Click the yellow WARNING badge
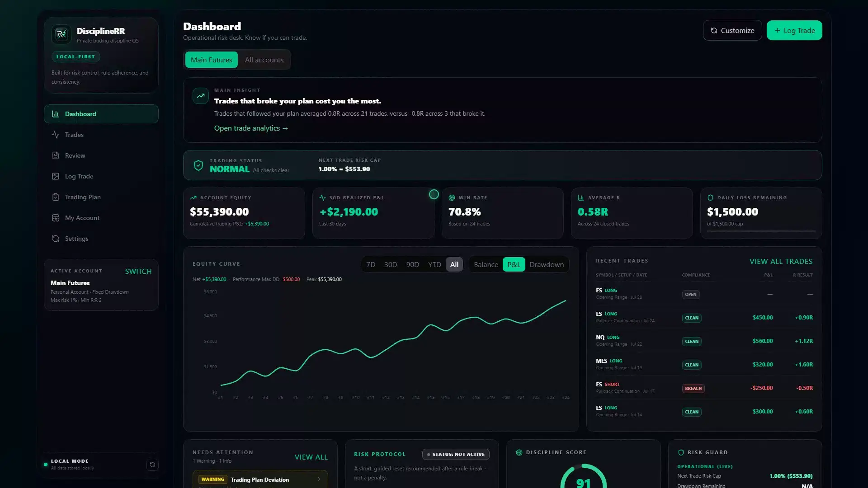This screenshot has width=868, height=488. [x=212, y=479]
